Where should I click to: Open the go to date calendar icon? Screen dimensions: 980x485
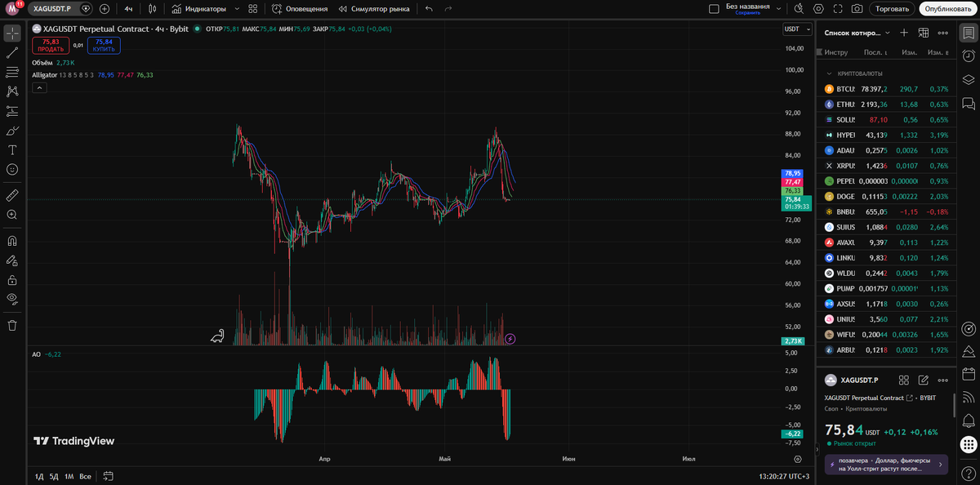point(108,476)
